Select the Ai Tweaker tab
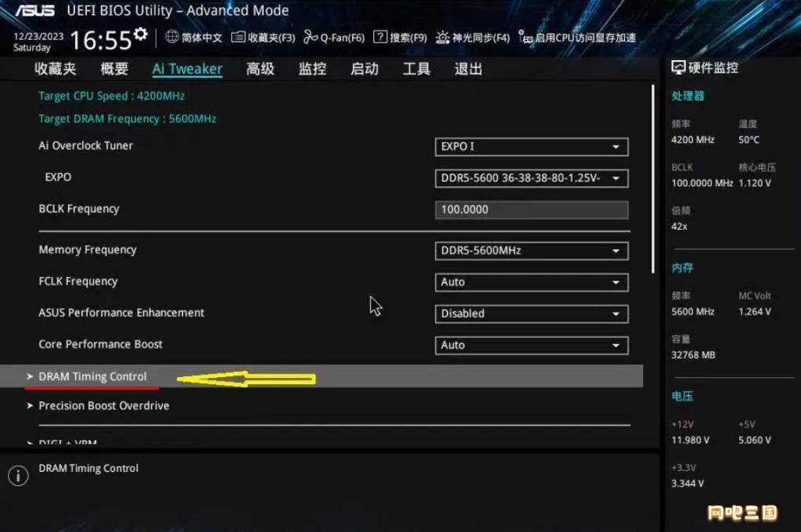The image size is (801, 532). coord(187,69)
